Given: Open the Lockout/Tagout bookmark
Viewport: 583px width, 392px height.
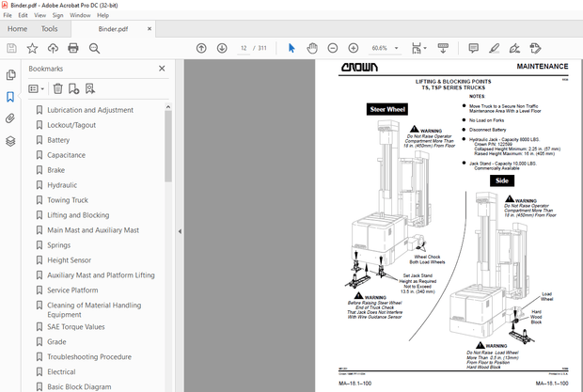Looking at the screenshot, I should 71,125.
